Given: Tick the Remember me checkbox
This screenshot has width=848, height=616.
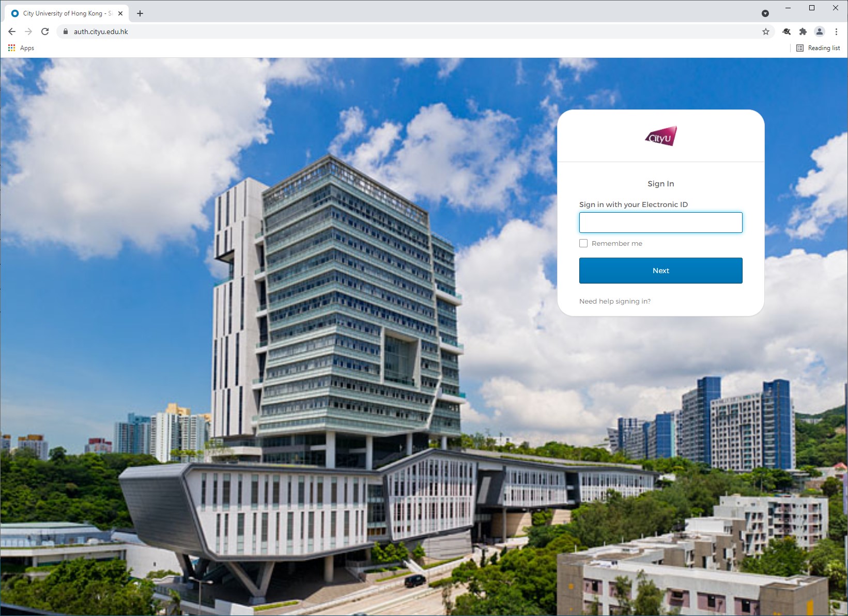Looking at the screenshot, I should coord(583,243).
